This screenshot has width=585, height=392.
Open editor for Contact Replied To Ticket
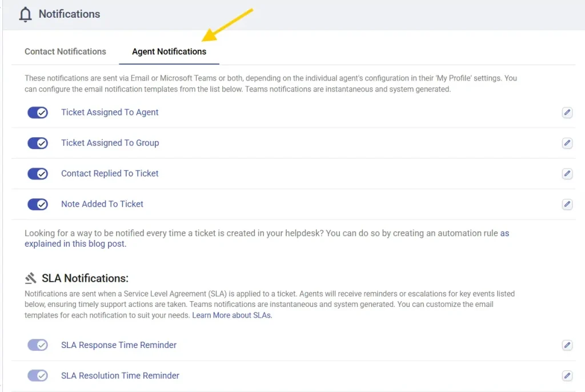(x=567, y=174)
